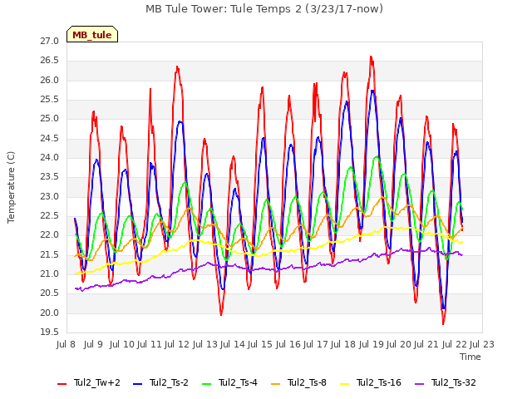Click the red Tul2_Tw+2 legend swatch
532x399 pixels.
[62, 384]
